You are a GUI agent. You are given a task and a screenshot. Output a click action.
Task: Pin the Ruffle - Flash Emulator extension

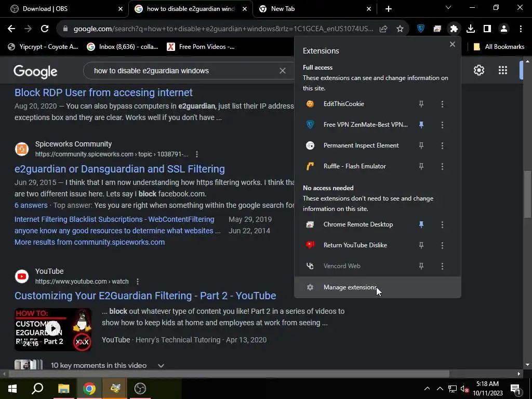click(x=421, y=166)
